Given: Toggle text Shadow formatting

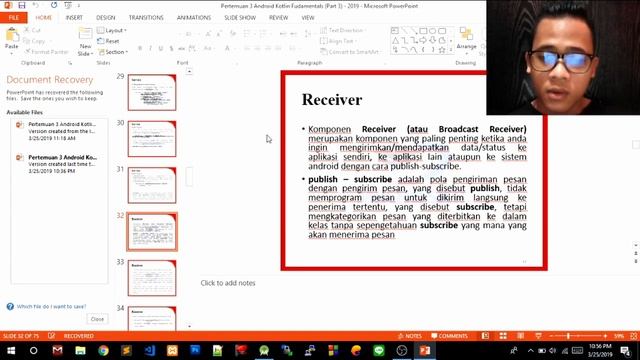Looking at the screenshot, I should point(171,48).
